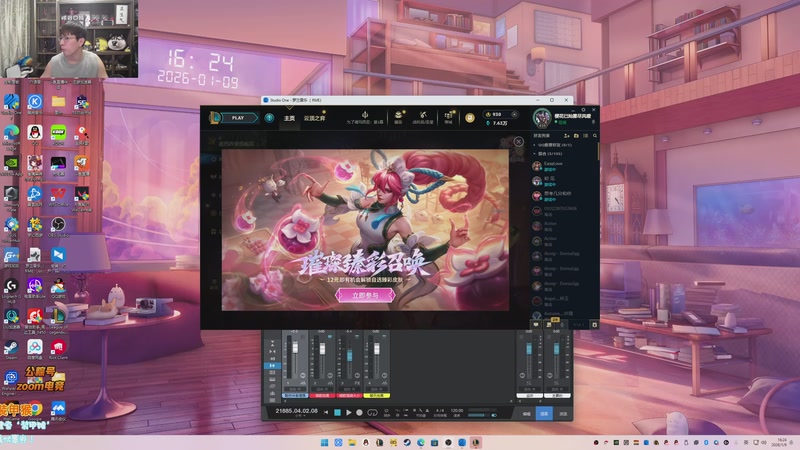Open WPS Office desktop icon
The image size is (800, 450).
[x=58, y=196]
